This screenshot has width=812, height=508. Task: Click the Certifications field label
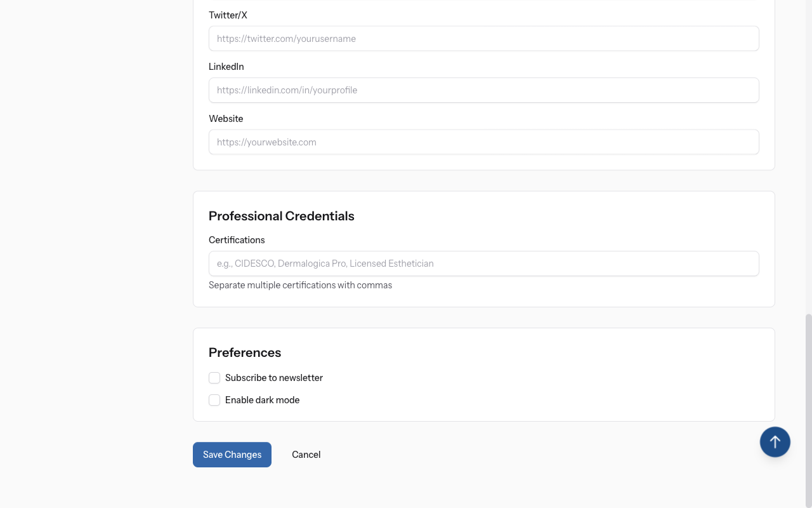coord(237,240)
